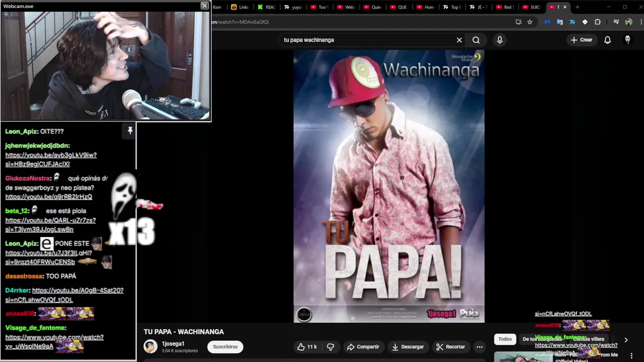Close the Webcam.exe window
Viewport: 644px width, 362px height.
coord(204,6)
